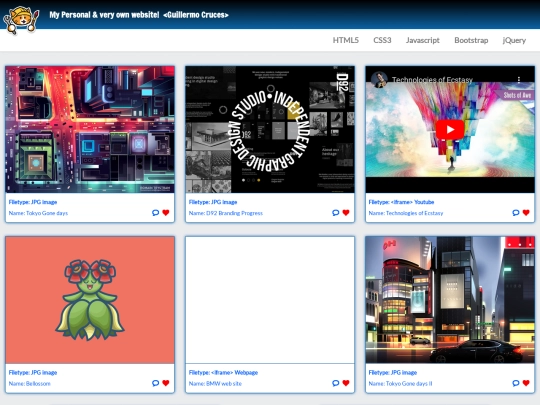This screenshot has height=405, width=540.
Task: Open comments for Technologies of Ecstasy card
Action: (516, 213)
